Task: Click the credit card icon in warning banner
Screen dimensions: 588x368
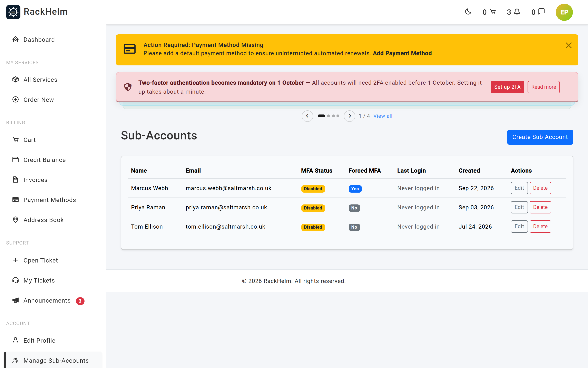Action: pos(129,49)
